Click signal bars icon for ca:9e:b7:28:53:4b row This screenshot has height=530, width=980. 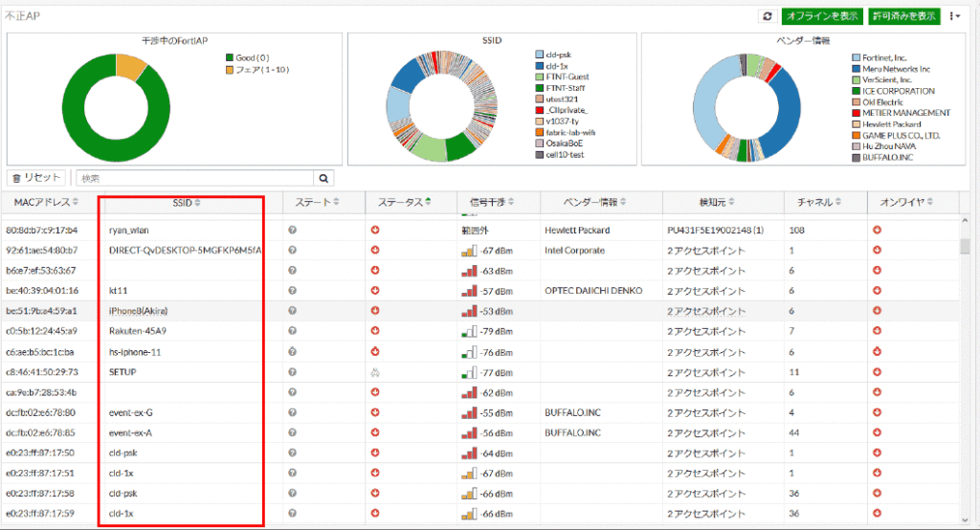[469, 393]
